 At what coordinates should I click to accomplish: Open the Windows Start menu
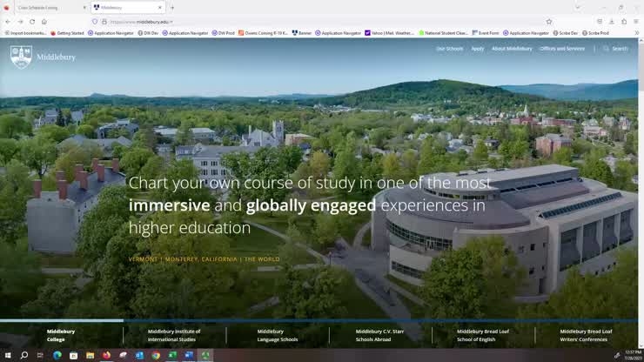(x=7, y=355)
